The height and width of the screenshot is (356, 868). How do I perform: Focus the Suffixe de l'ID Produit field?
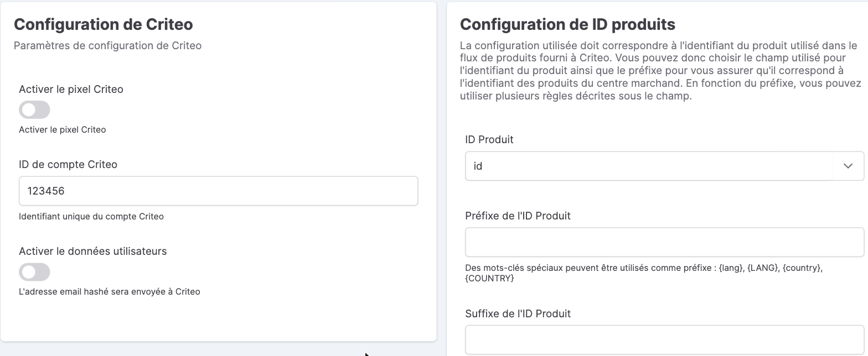tap(664, 339)
